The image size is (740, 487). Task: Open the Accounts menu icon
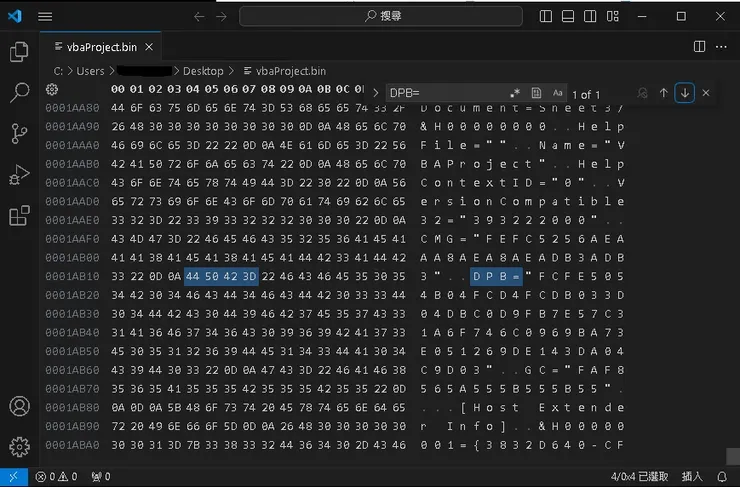click(x=19, y=406)
